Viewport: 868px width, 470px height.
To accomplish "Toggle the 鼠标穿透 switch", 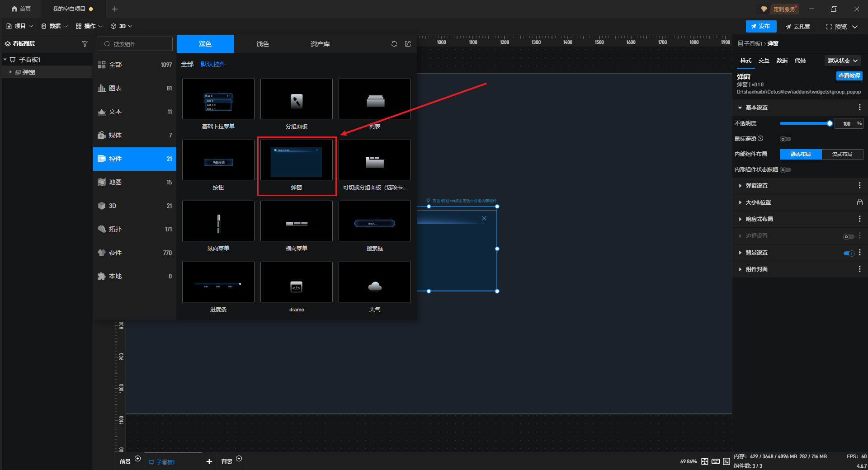I will [785, 139].
